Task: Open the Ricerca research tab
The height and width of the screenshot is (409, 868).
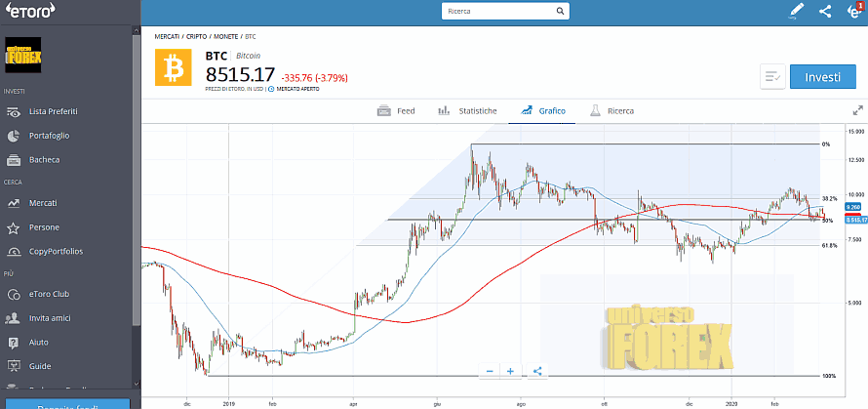Action: click(611, 111)
